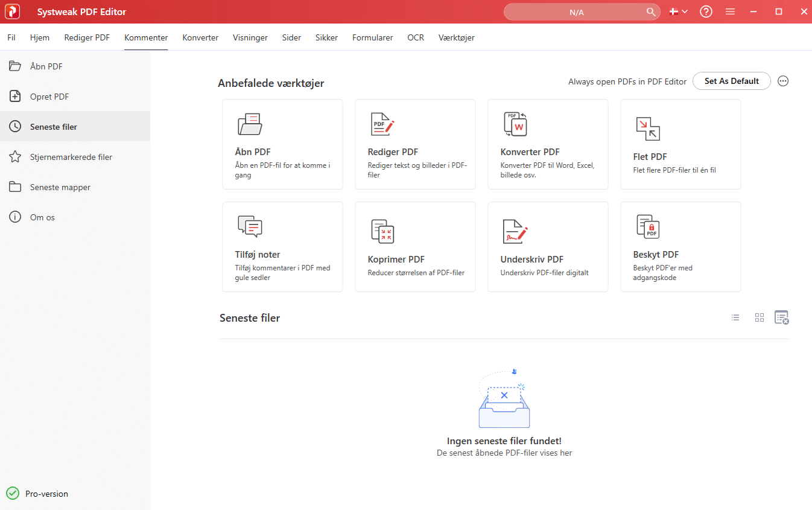Select Seneste mapper in the sidebar
The height and width of the screenshot is (510, 812).
tap(75, 187)
